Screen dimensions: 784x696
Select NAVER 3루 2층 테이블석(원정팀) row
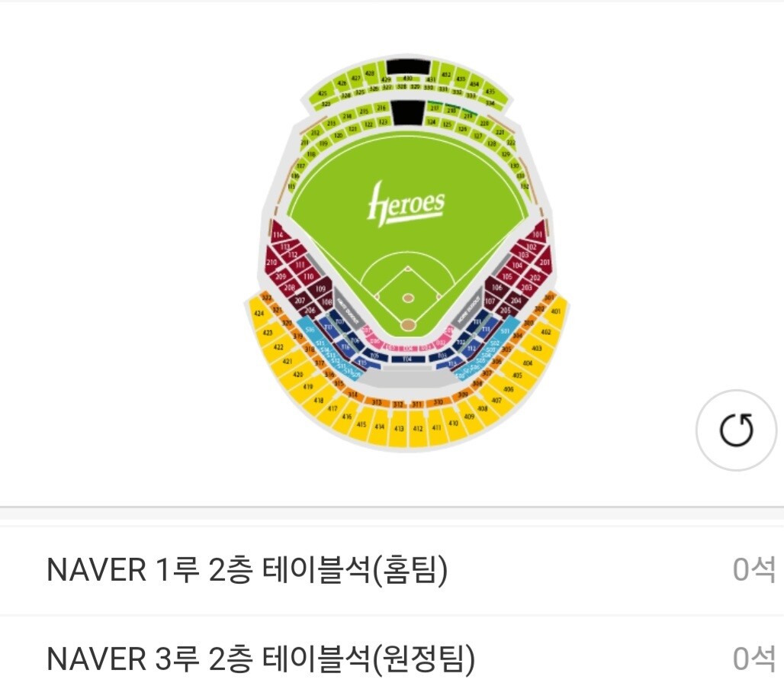tap(392, 659)
